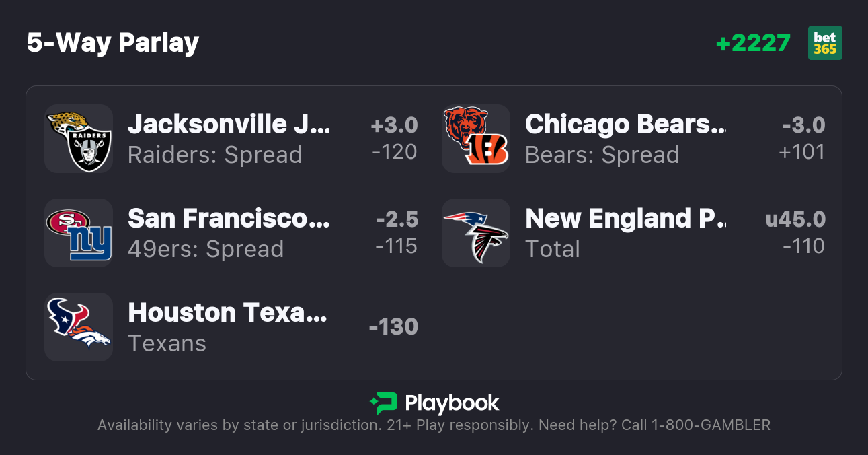This screenshot has height=455, width=868.
Task: Click the Bears vs Bengals team logo
Action: coord(476,139)
